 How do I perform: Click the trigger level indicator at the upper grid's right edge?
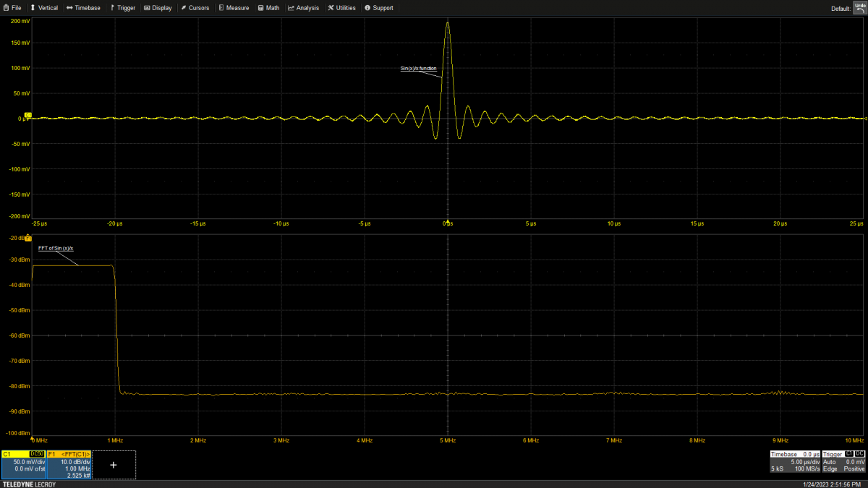[x=866, y=118]
